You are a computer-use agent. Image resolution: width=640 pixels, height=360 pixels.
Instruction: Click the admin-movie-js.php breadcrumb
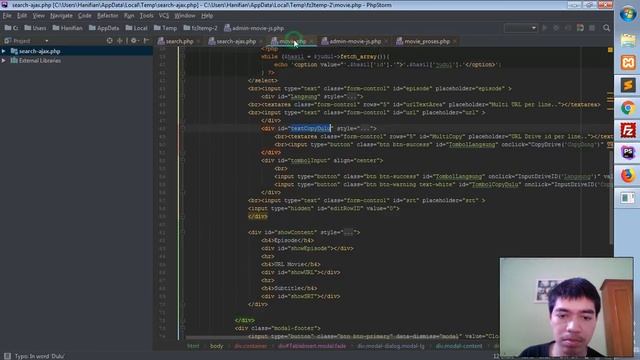[x=253, y=28]
